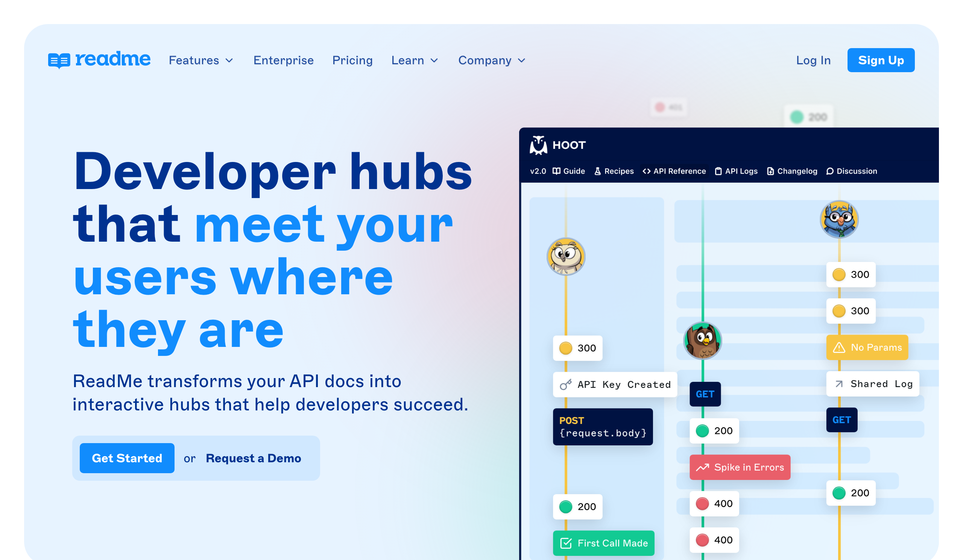Click the GET badge below brown owl
Screen dimensions: 963x560
[705, 394]
